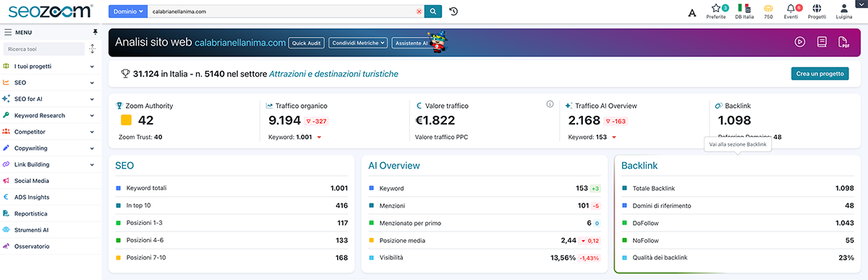868x280 pixels.
Task: Click the Traffico organico keyword red arrow
Action: pyautogui.click(x=319, y=137)
